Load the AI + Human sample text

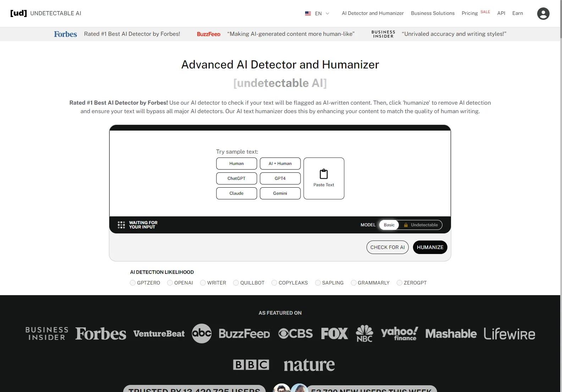point(280,164)
